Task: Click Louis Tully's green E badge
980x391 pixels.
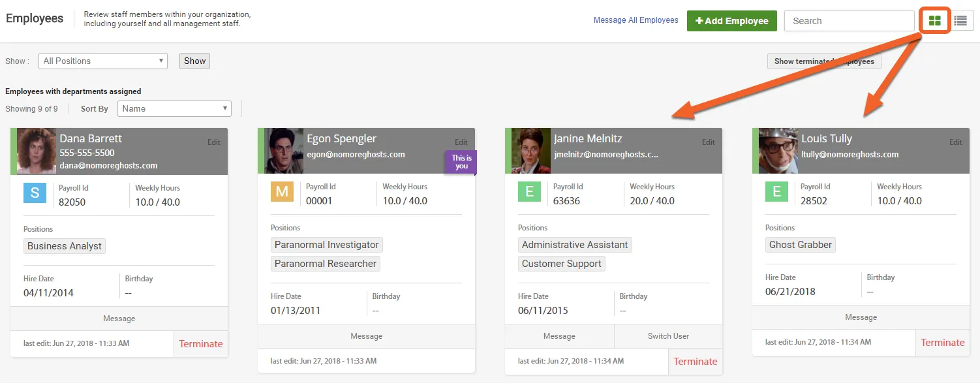Action: pyautogui.click(x=776, y=192)
